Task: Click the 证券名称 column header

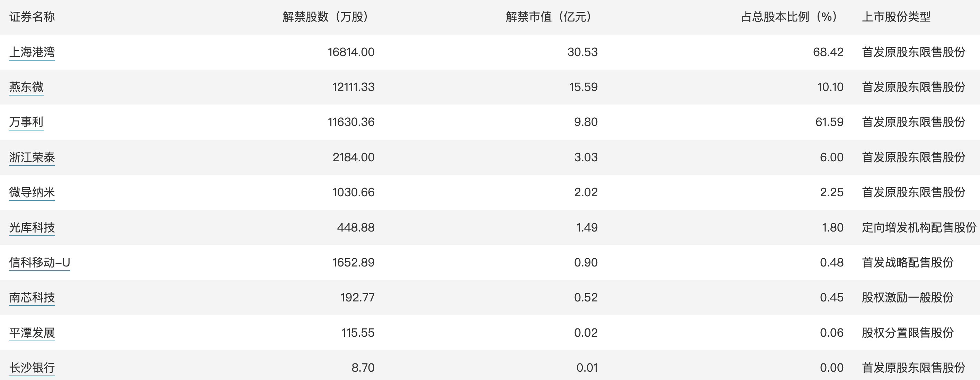Action: (32, 17)
